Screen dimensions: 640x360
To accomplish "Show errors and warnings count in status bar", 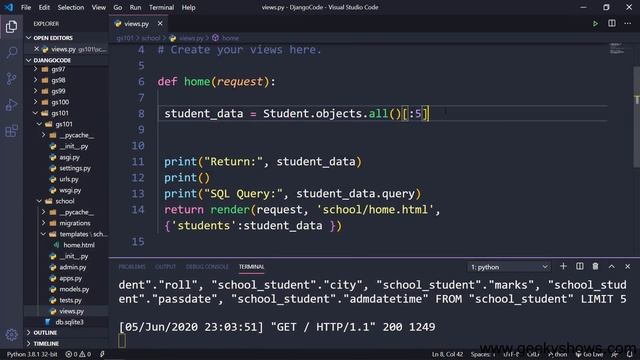I will [78, 354].
